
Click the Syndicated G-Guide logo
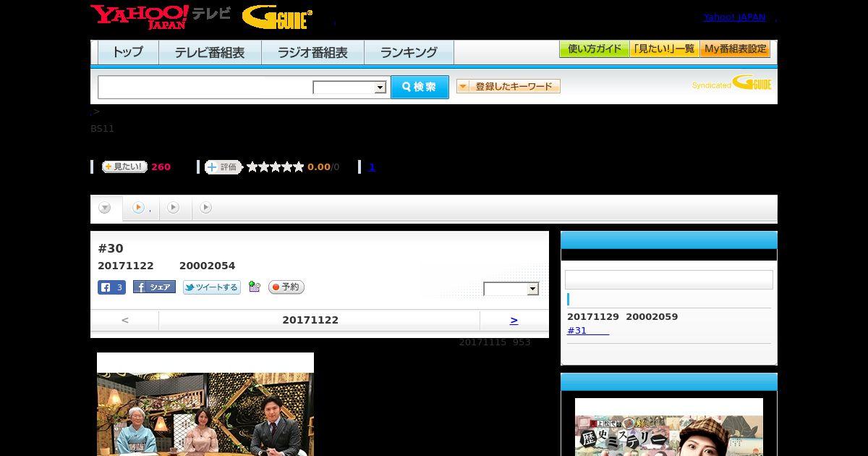[731, 83]
